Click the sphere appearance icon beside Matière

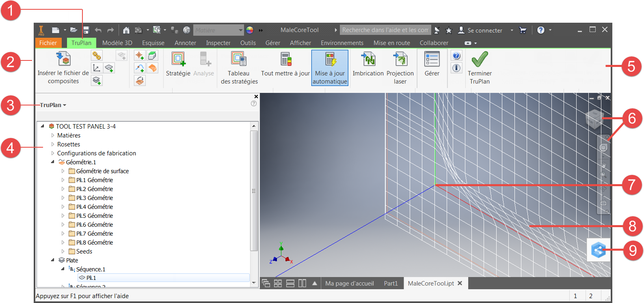click(186, 30)
